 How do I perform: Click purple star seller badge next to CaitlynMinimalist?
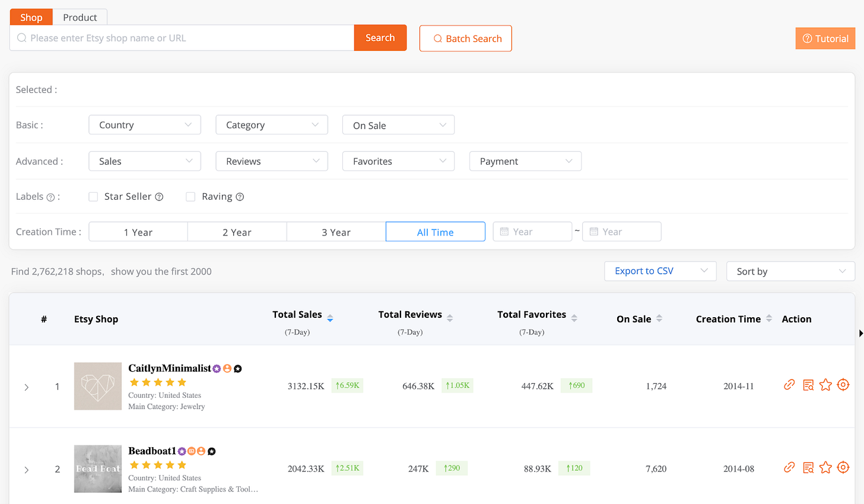217,369
